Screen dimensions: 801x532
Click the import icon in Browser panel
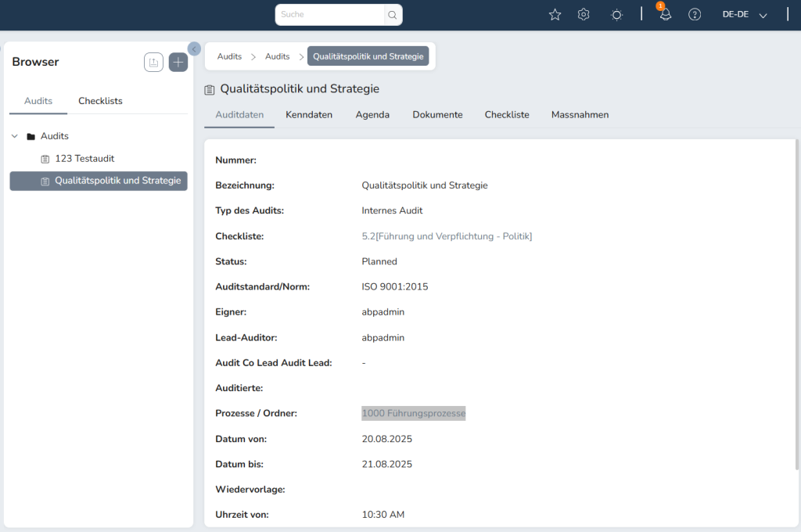[x=154, y=63]
